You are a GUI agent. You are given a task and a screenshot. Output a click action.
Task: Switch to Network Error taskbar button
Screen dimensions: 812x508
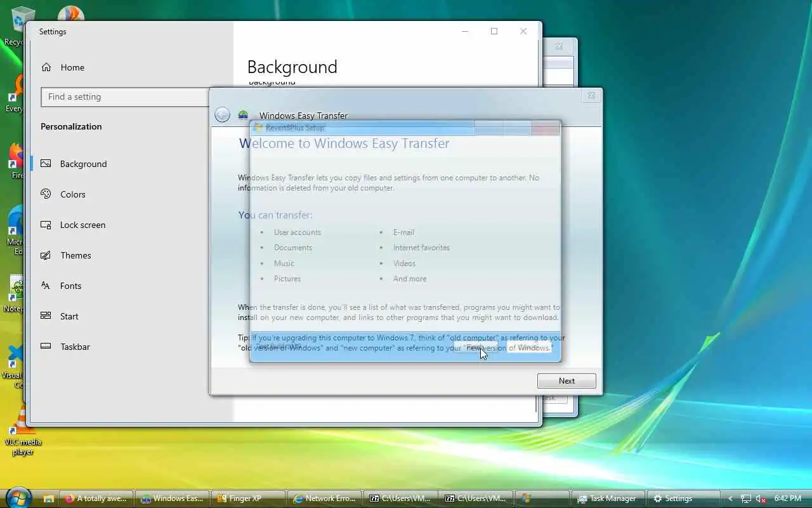pyautogui.click(x=324, y=498)
